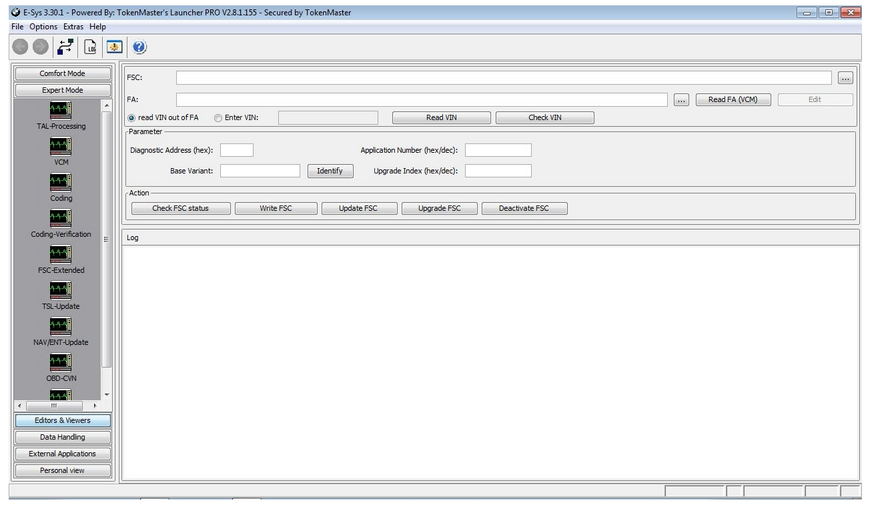Click the sidebar scroll down arrow

tap(107, 395)
